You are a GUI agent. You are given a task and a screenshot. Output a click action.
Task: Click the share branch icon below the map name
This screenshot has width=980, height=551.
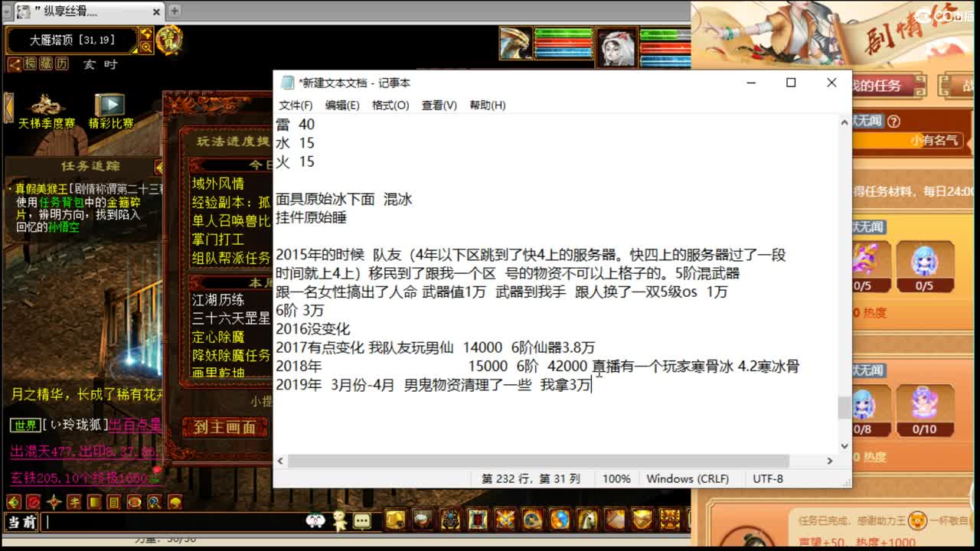pos(14,64)
